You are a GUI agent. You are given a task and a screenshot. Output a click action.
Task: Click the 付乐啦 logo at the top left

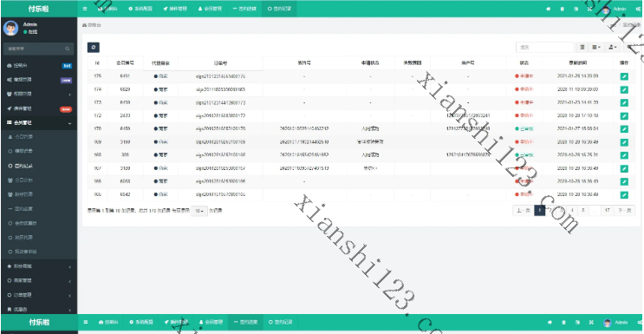tap(39, 9)
